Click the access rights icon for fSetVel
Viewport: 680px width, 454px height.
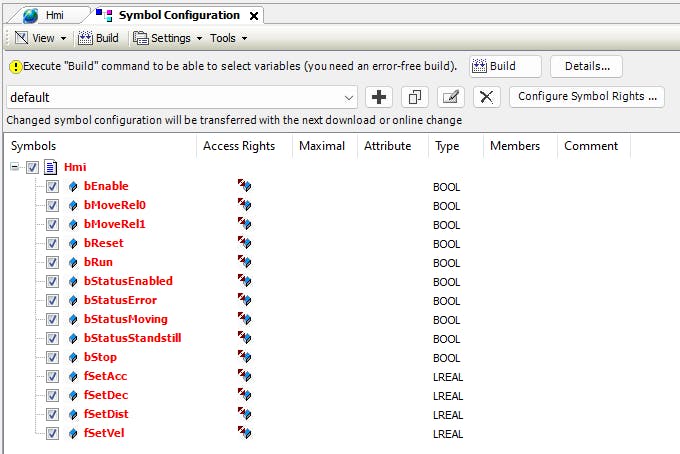[x=244, y=433]
